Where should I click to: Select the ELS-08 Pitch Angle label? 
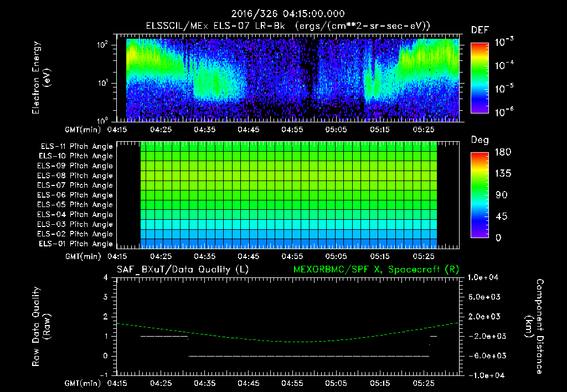click(75, 176)
